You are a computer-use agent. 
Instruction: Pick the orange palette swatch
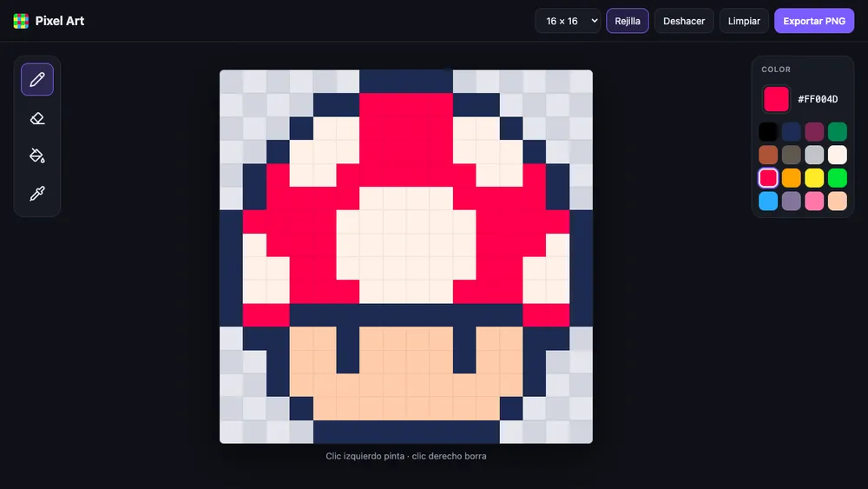[791, 178]
